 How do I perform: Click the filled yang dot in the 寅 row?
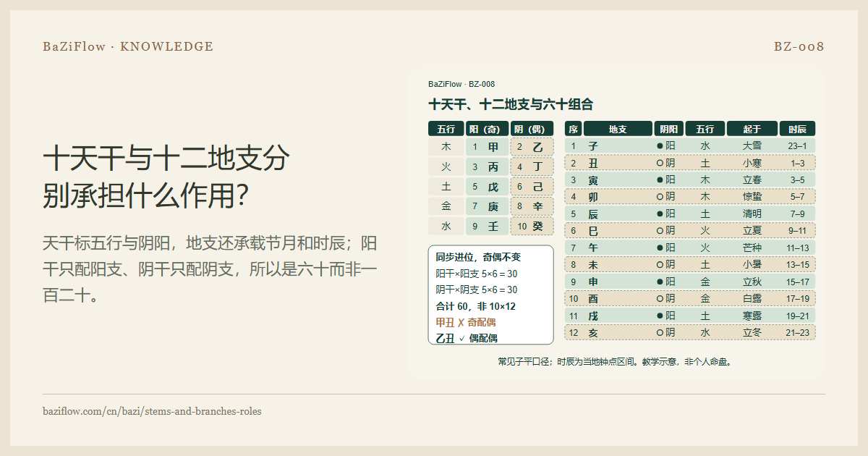[x=660, y=180]
